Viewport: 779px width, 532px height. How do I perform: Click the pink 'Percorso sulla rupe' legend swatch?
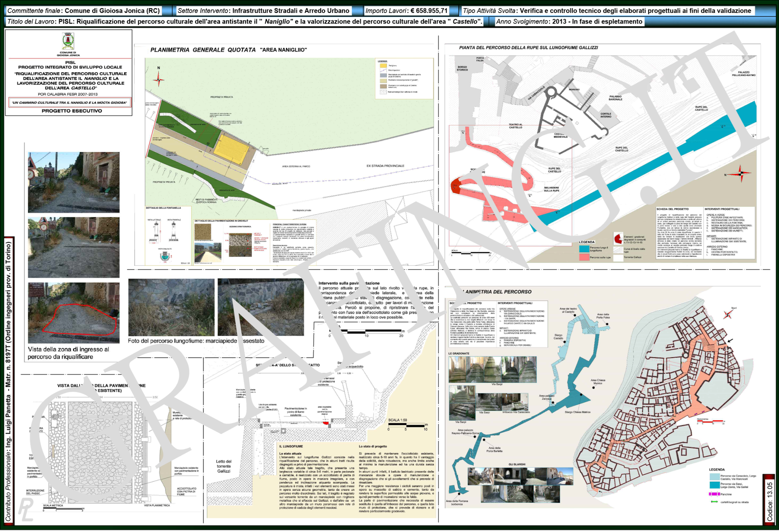(584, 257)
